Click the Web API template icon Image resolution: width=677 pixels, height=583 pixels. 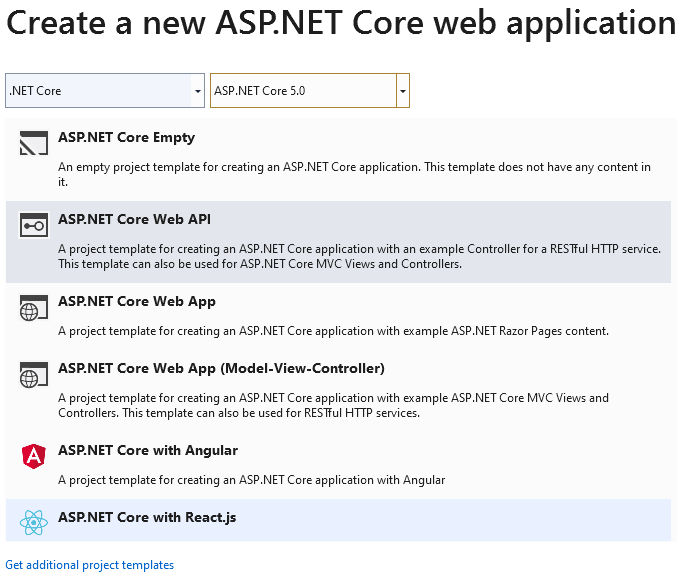click(34, 225)
